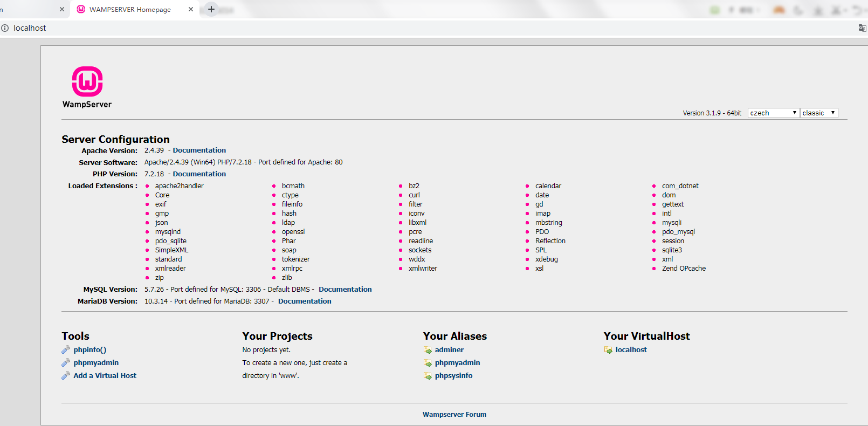Click the Version 3.1.9 - 64bit text
868x426 pixels.
point(712,113)
